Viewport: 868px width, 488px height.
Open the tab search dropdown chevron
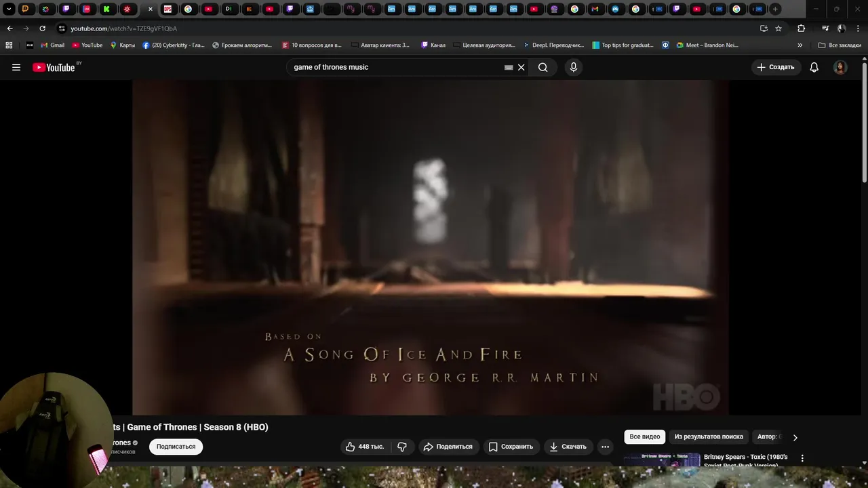[9, 9]
